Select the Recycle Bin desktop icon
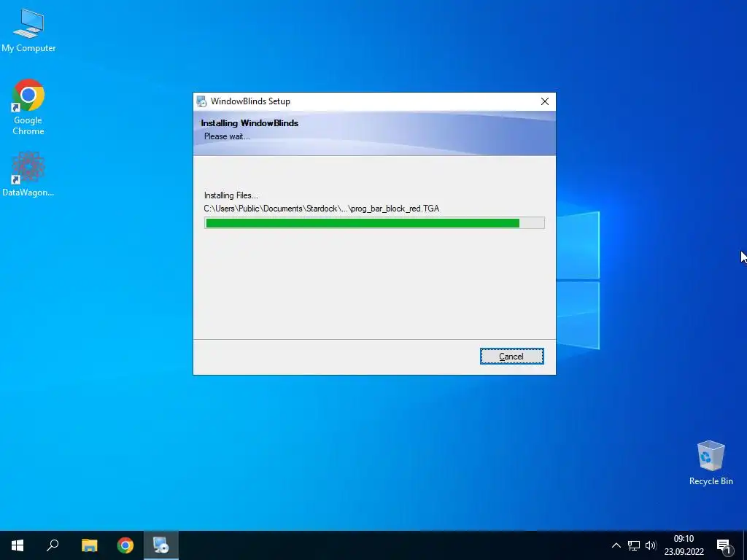The image size is (747, 560). tap(711, 462)
